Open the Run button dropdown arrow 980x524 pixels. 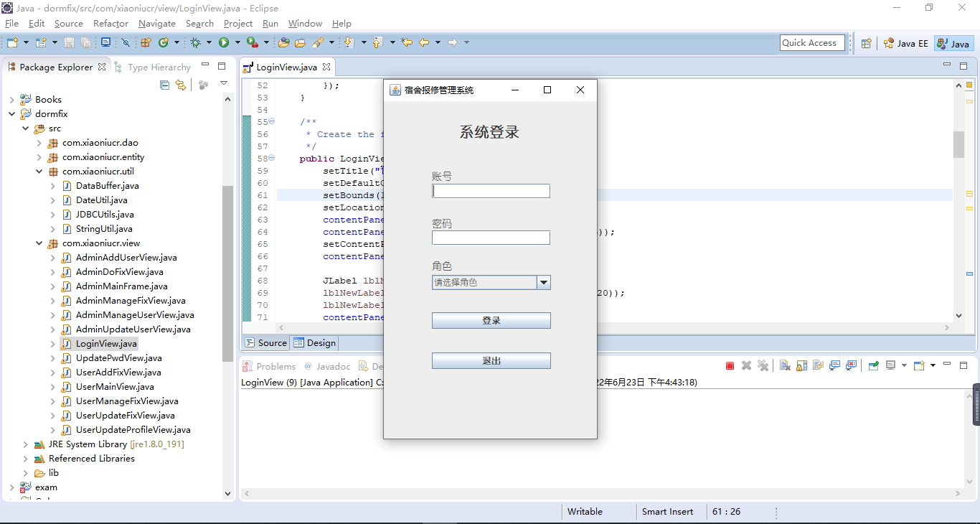(x=237, y=42)
